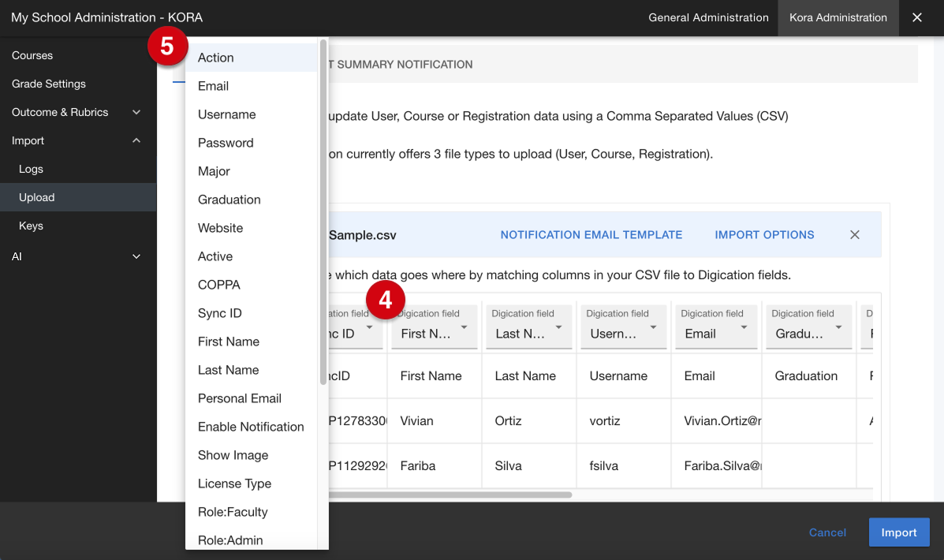Choose Personal Email from the field list
Screen dimensions: 944x560
pyautogui.click(x=251, y=398)
